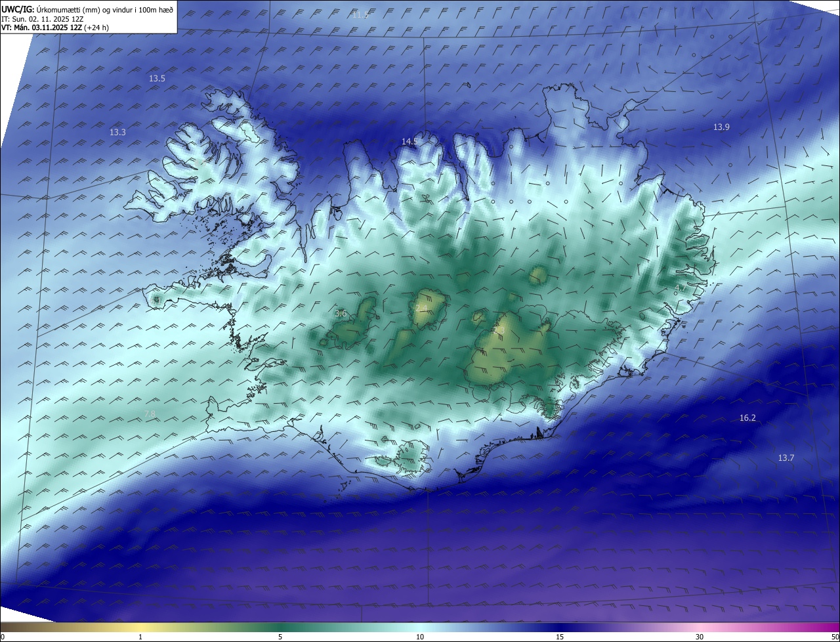
Task: Click the 16.2 value label southeast of Iceland
Action: click(x=747, y=417)
